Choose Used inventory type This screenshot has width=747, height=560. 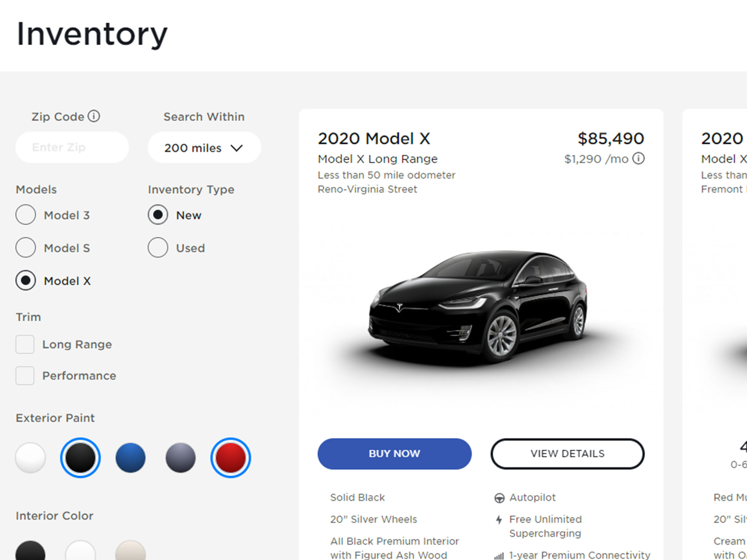point(158,248)
